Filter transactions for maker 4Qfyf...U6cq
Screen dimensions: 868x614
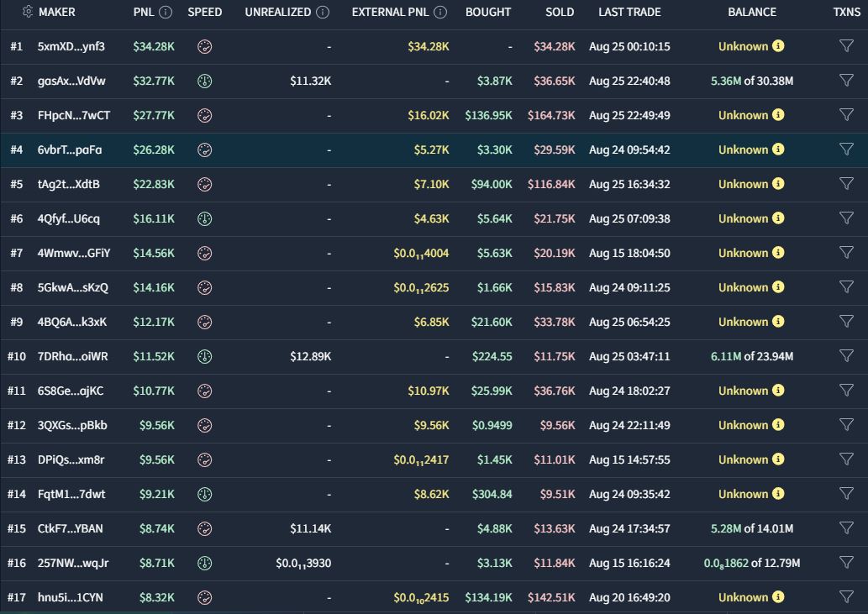tap(846, 218)
